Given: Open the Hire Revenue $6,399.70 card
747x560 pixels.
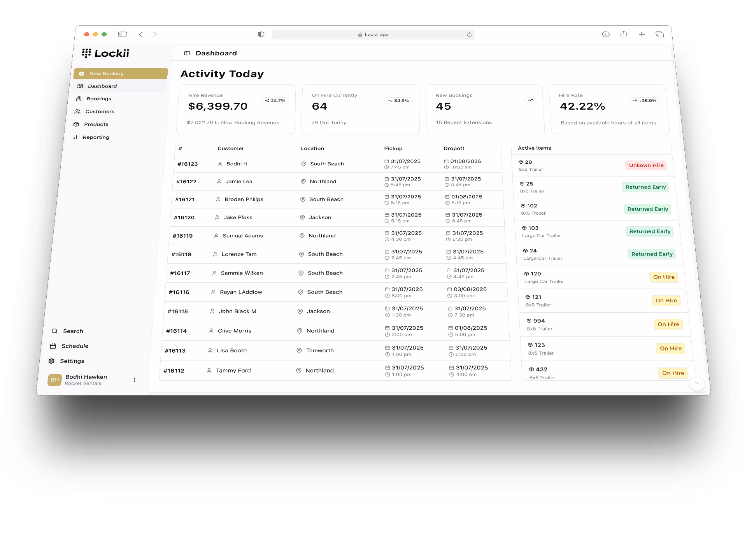Looking at the screenshot, I should pos(236,109).
